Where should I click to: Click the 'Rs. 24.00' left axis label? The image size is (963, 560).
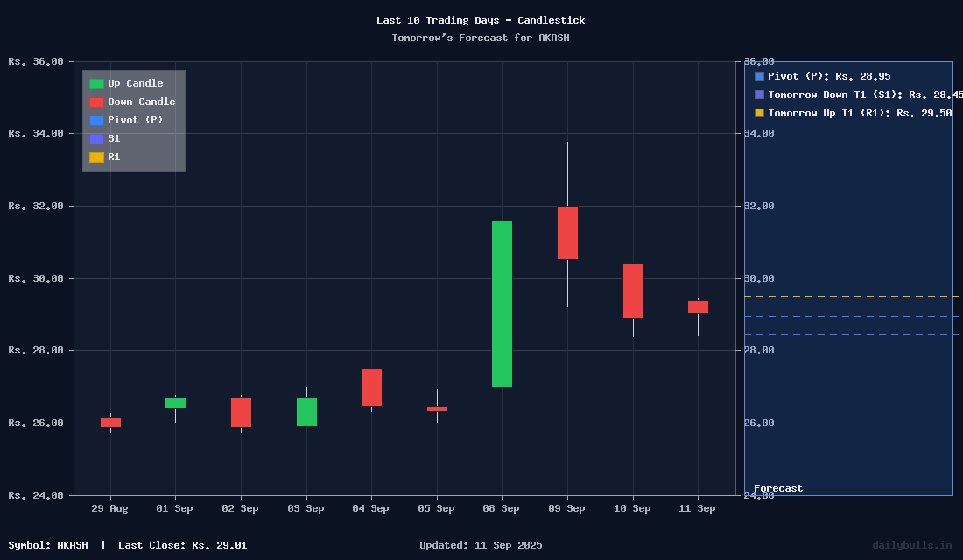pyautogui.click(x=36, y=495)
